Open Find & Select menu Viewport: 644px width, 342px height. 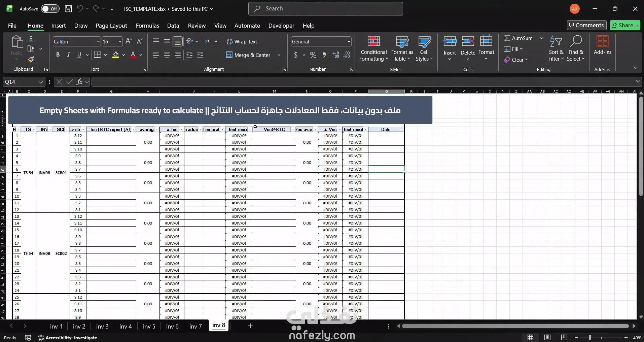[x=576, y=49]
